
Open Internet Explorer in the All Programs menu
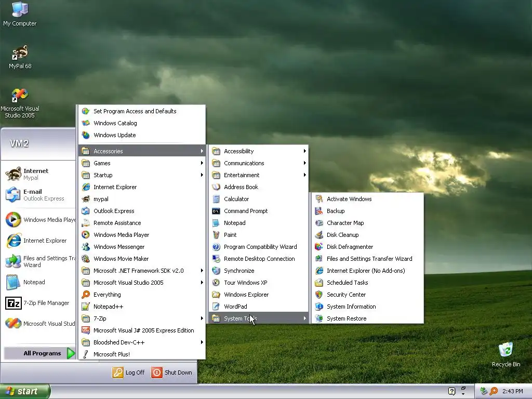tap(142, 187)
